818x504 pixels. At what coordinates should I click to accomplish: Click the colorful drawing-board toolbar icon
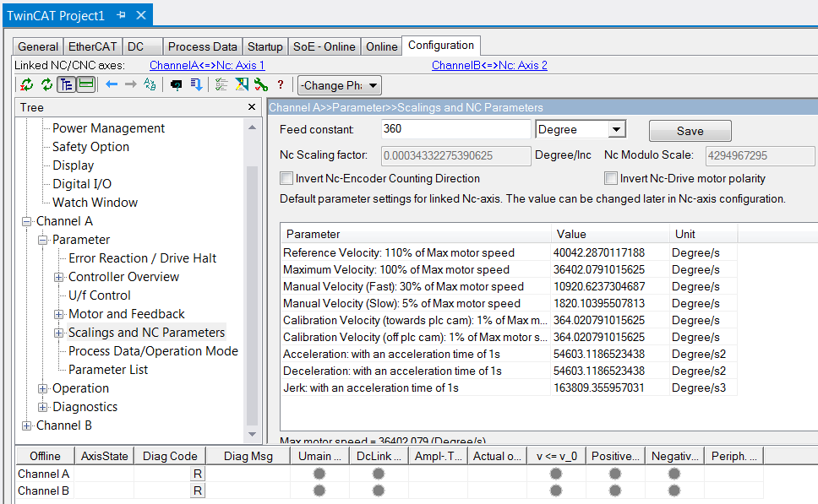[x=242, y=84]
